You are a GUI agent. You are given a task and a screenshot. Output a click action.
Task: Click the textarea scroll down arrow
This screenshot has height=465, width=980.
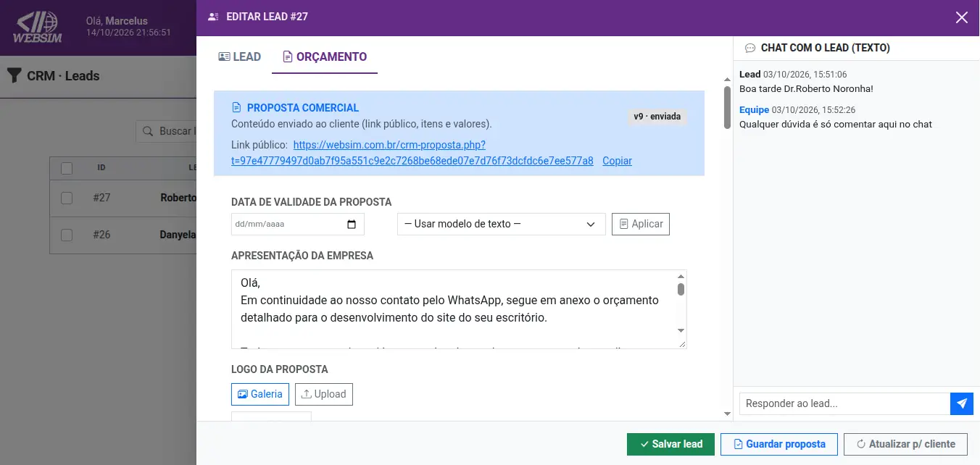pos(681,330)
